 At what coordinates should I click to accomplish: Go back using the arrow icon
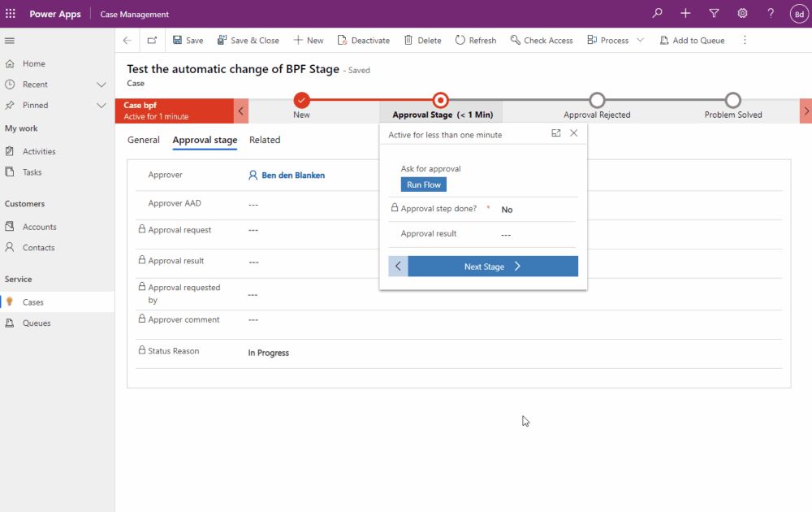coord(127,41)
